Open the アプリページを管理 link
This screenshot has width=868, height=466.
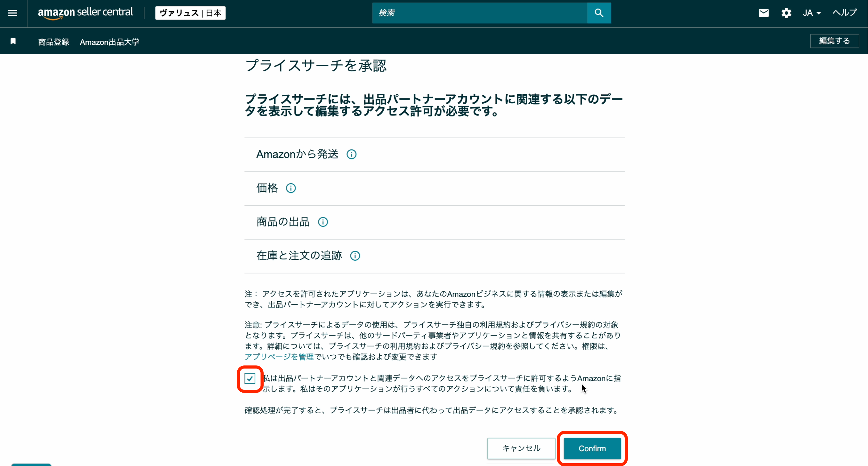(279, 357)
